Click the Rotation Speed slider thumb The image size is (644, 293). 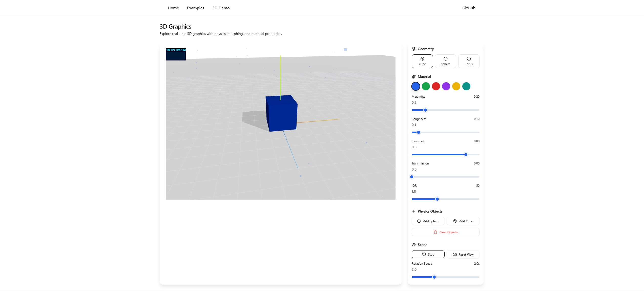[434, 277]
